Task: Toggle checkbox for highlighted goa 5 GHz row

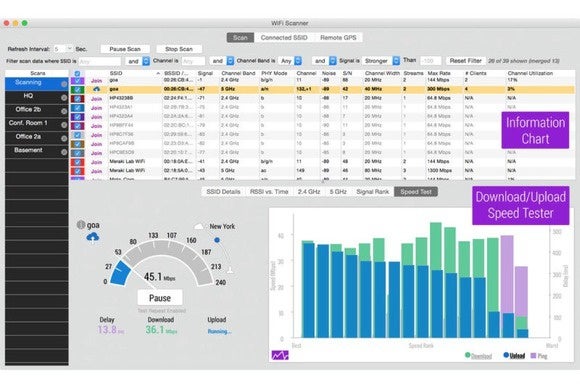Action: click(78, 89)
